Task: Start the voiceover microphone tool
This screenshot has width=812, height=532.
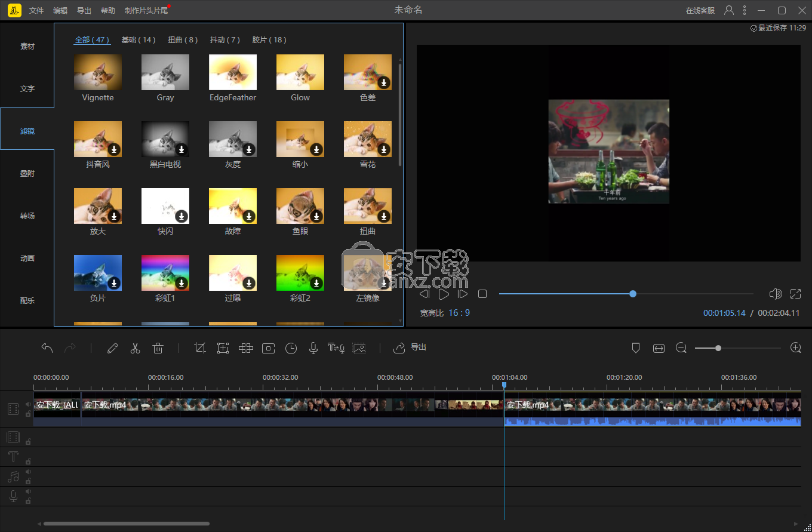Action: click(x=313, y=348)
